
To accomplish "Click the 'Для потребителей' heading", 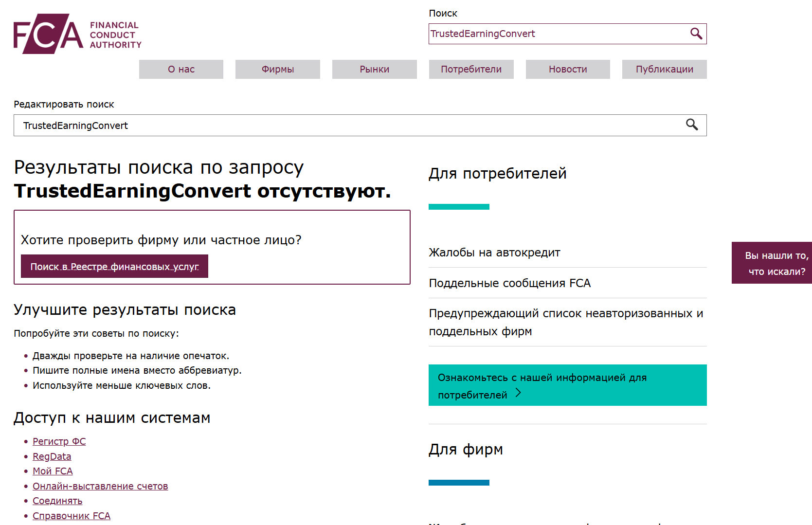I will [498, 173].
